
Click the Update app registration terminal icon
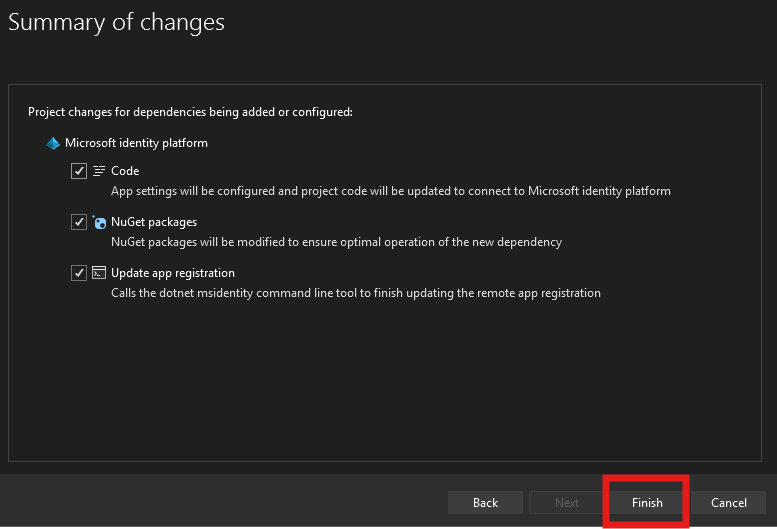(x=99, y=273)
